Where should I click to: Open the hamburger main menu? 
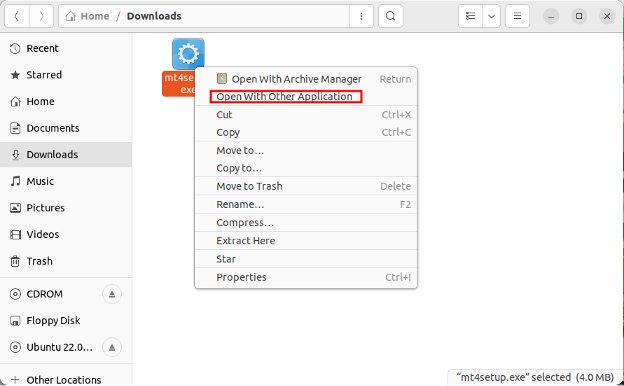(517, 16)
